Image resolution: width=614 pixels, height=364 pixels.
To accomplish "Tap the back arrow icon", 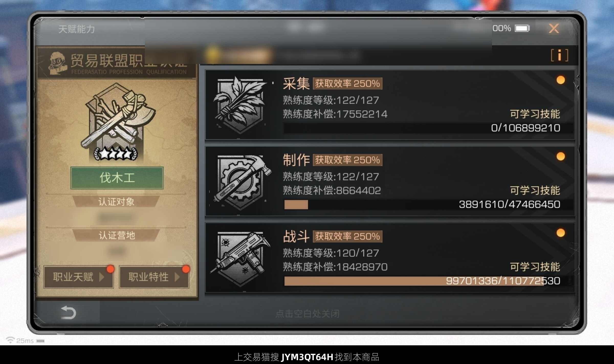I will pyautogui.click(x=68, y=313).
